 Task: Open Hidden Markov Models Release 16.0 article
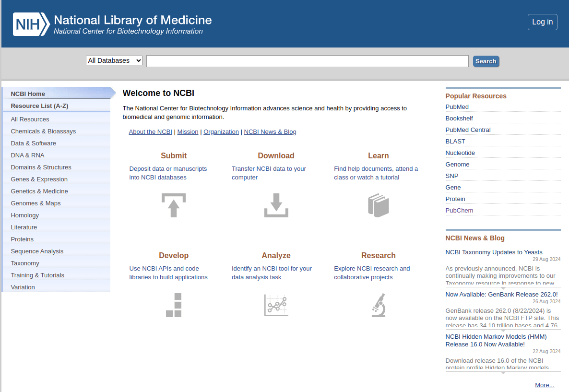click(x=496, y=341)
